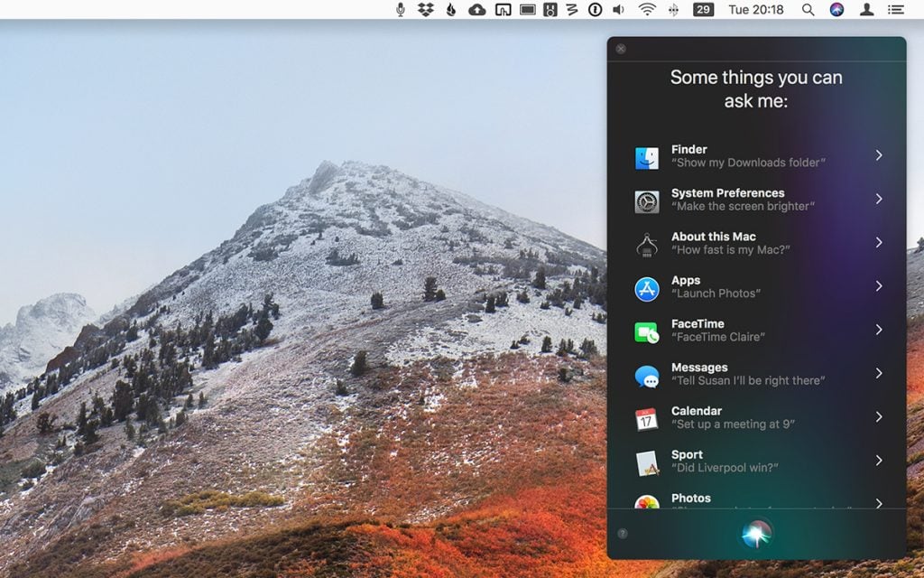Select the Photos title text

691,499
